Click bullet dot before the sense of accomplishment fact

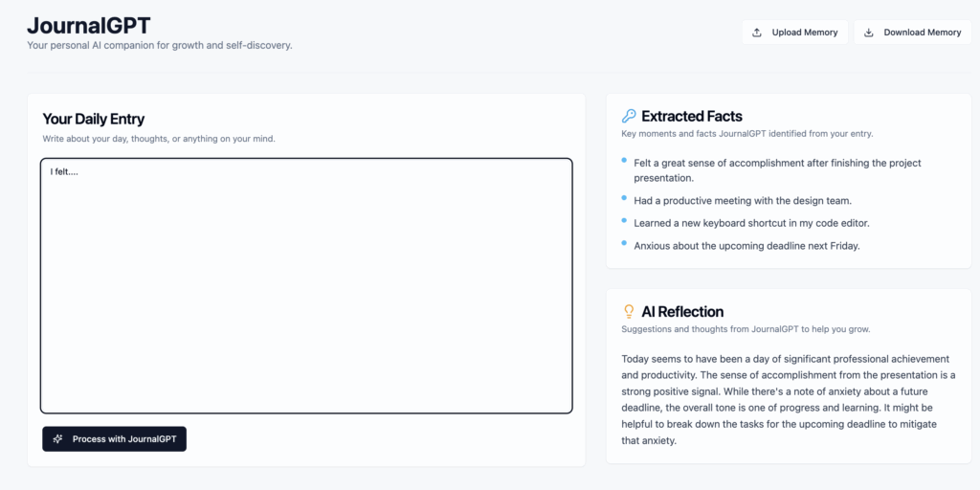(x=624, y=161)
